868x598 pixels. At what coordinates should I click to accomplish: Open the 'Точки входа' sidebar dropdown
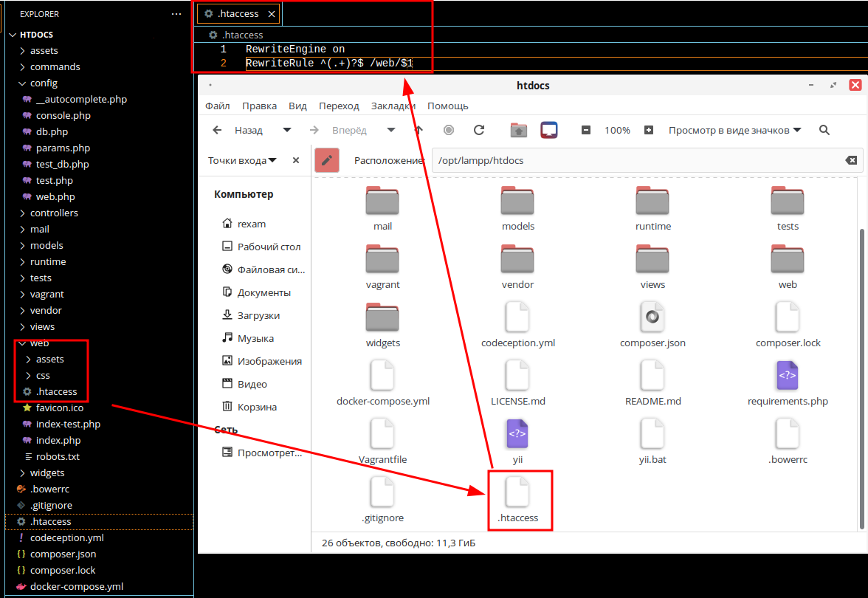tap(242, 161)
